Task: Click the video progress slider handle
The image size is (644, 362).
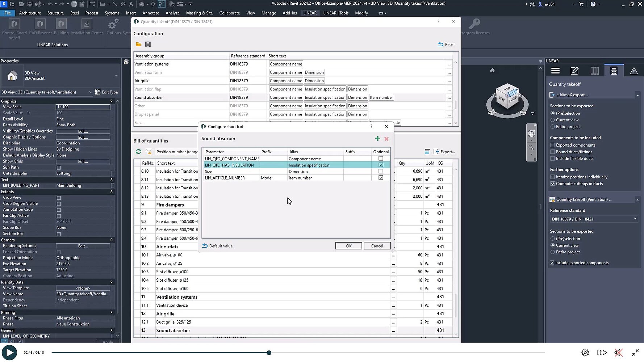Action: (269, 353)
